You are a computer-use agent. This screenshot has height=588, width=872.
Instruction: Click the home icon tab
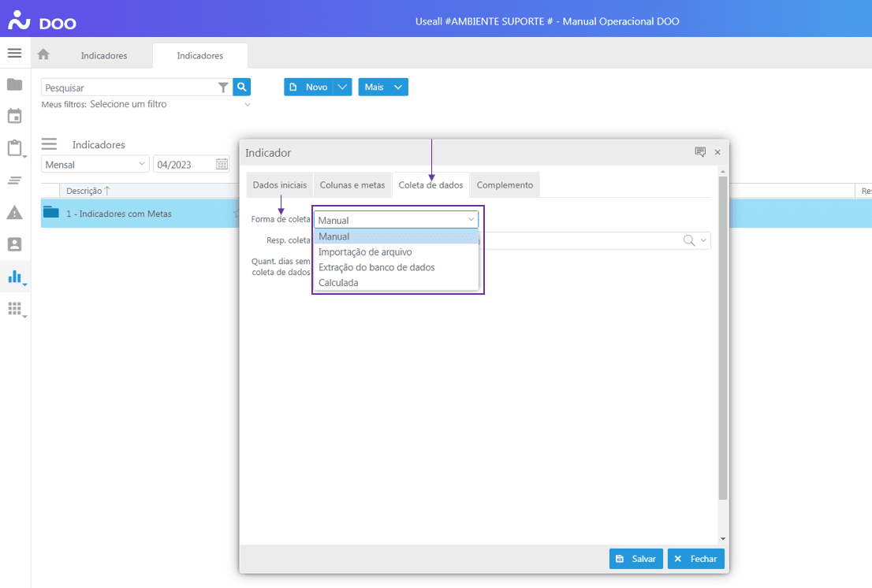[x=43, y=54]
